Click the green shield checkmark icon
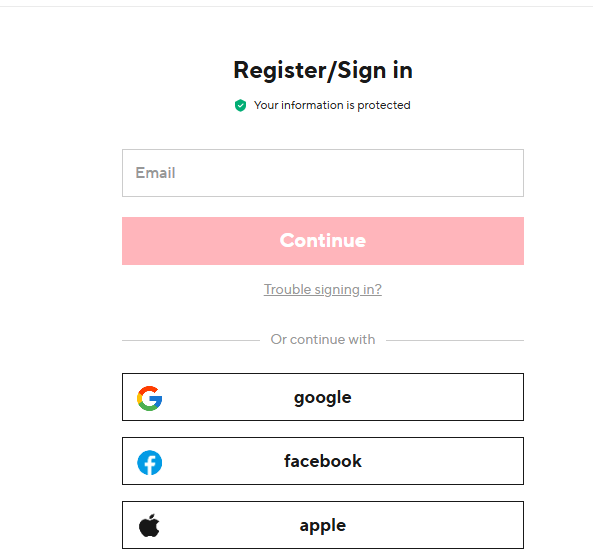 [240, 106]
